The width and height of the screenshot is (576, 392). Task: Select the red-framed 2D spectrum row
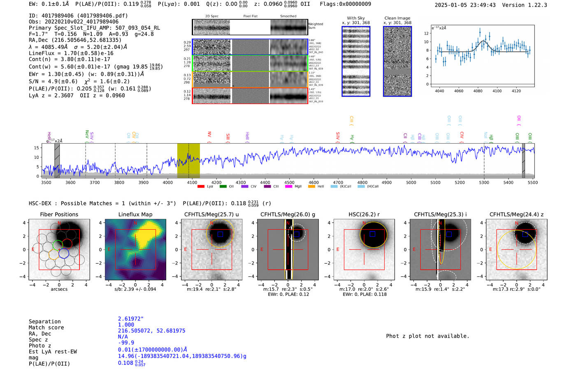(x=250, y=96)
